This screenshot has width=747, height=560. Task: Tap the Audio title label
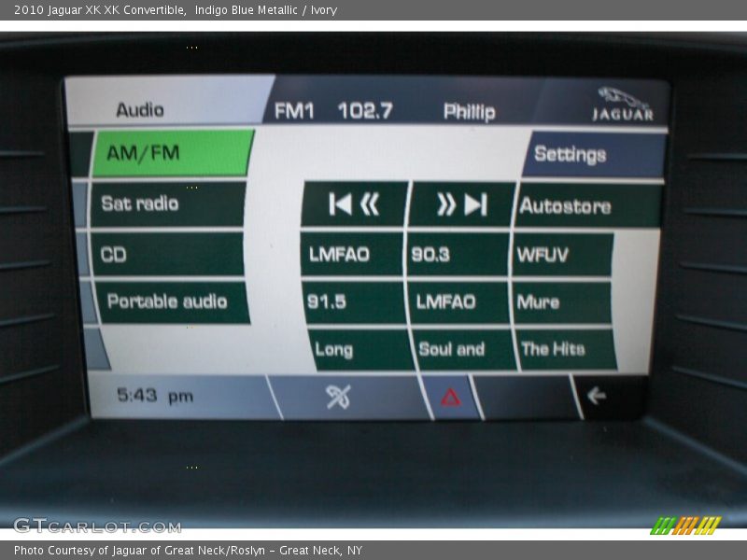140,110
